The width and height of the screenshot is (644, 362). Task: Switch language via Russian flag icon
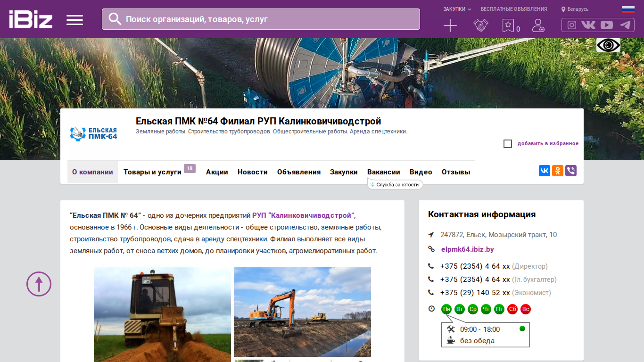(x=628, y=9)
